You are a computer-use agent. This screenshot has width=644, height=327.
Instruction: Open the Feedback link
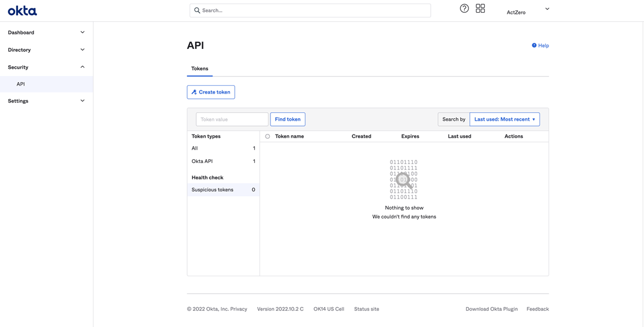[538, 309]
